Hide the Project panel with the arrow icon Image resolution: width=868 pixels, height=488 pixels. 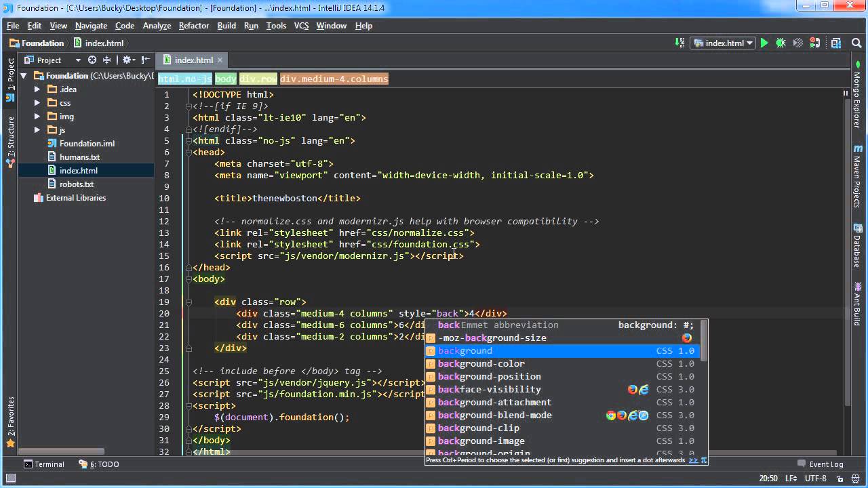[x=145, y=60]
